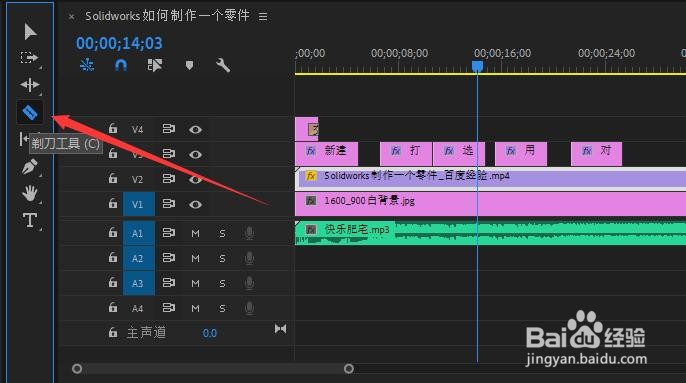Mute track A2
This screenshot has width=686, height=383.
pyautogui.click(x=195, y=259)
